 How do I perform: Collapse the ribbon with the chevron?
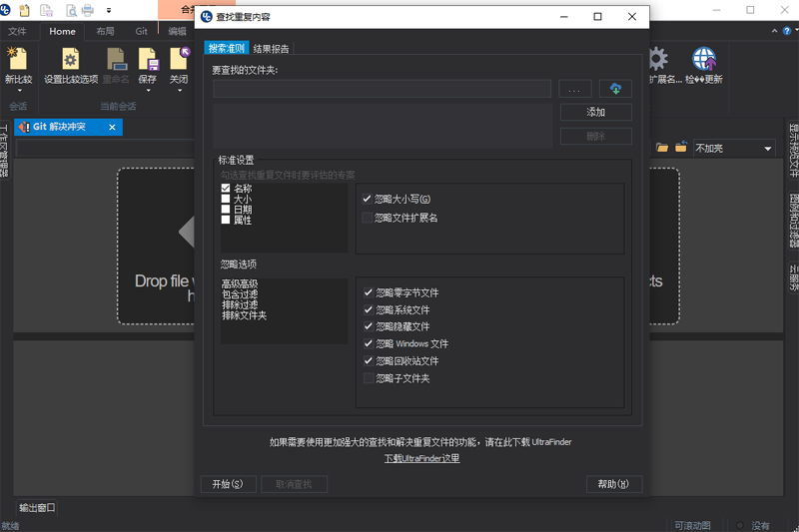[x=775, y=31]
